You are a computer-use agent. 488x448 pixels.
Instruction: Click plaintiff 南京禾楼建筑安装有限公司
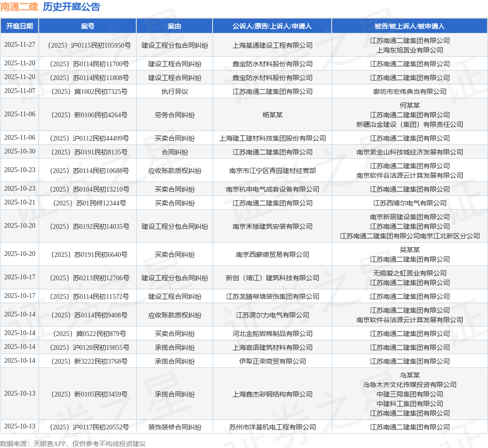tap(272, 227)
